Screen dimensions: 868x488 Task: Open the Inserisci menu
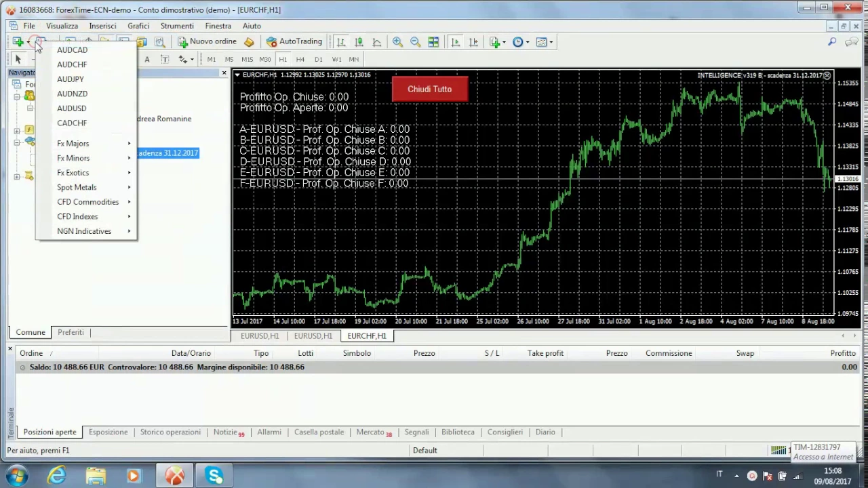102,26
